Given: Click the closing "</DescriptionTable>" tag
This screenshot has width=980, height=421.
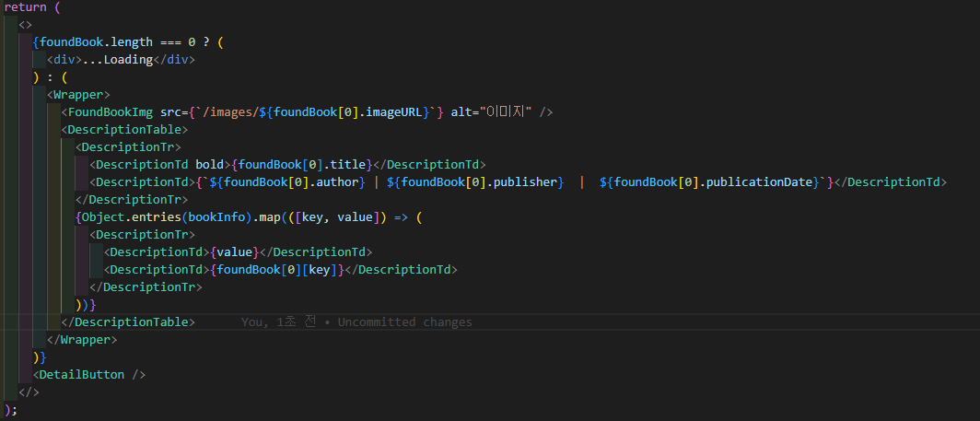Looking at the screenshot, I should coord(128,322).
